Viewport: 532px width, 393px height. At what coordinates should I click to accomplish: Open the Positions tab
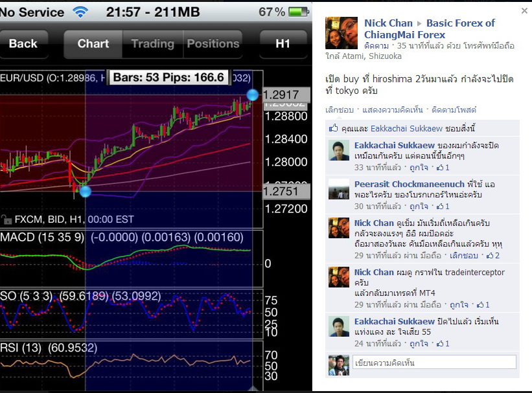point(213,44)
